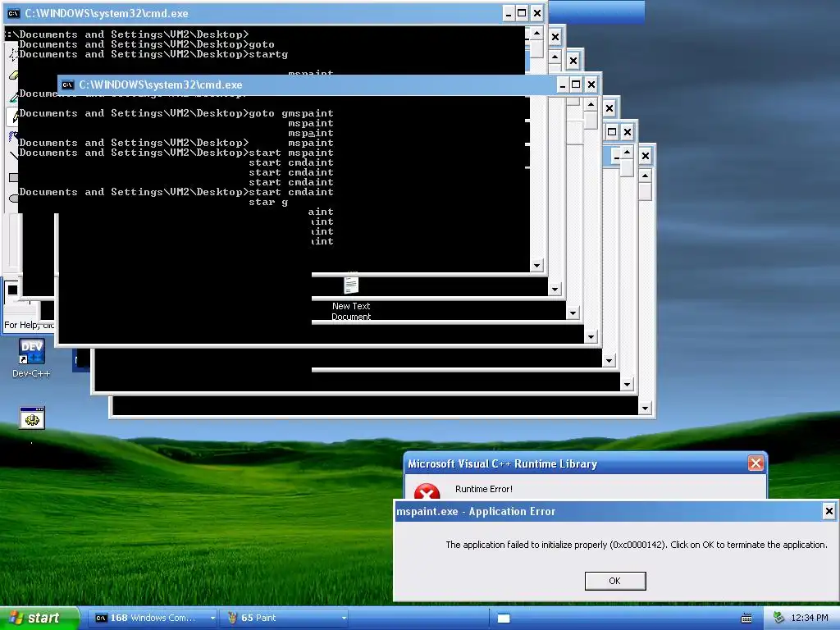Click the keyboard icon in the system tray

click(x=746, y=619)
